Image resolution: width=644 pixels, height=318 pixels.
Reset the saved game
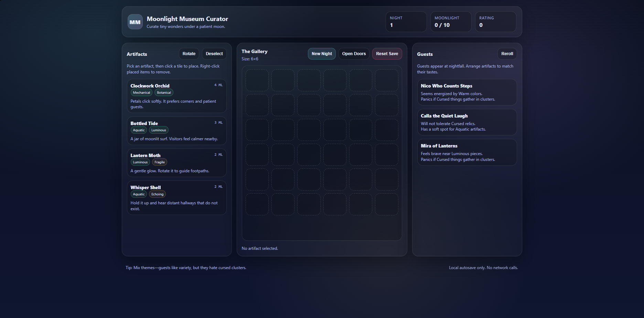point(387,53)
